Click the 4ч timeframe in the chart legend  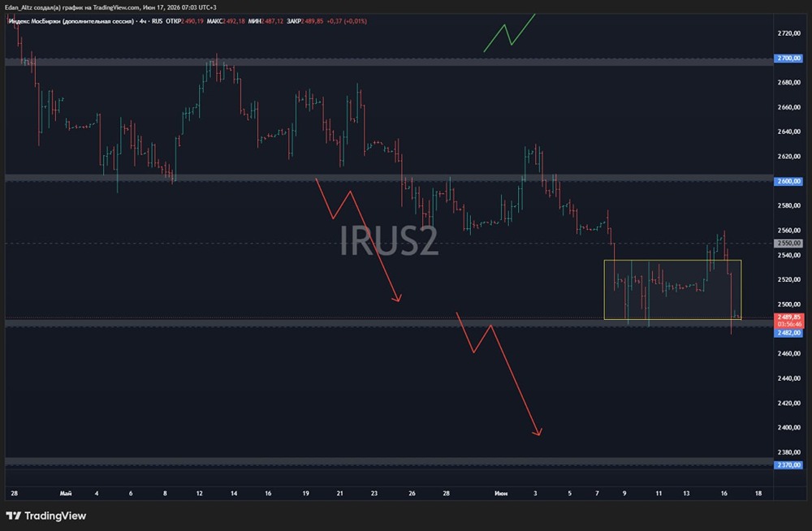143,21
